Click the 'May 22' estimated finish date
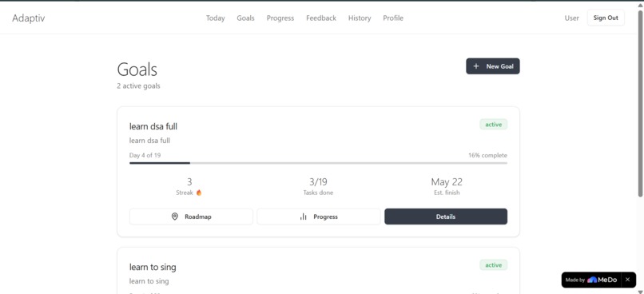 pos(447,181)
